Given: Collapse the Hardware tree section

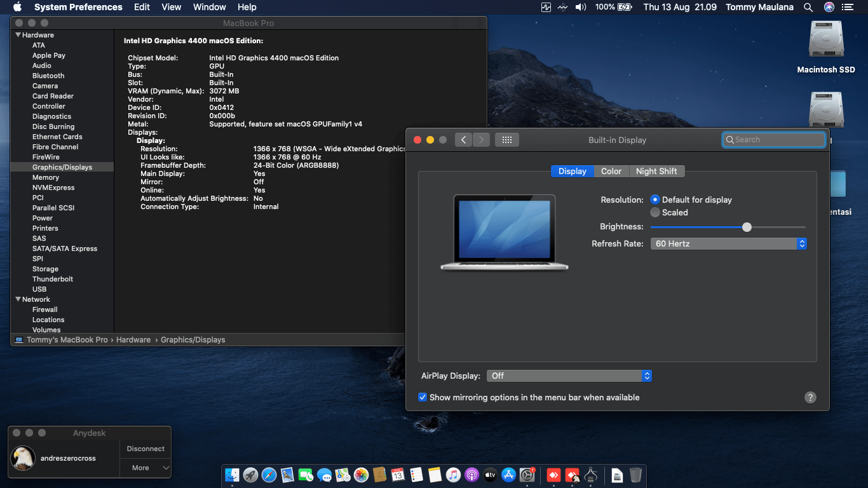Looking at the screenshot, I should [18, 35].
